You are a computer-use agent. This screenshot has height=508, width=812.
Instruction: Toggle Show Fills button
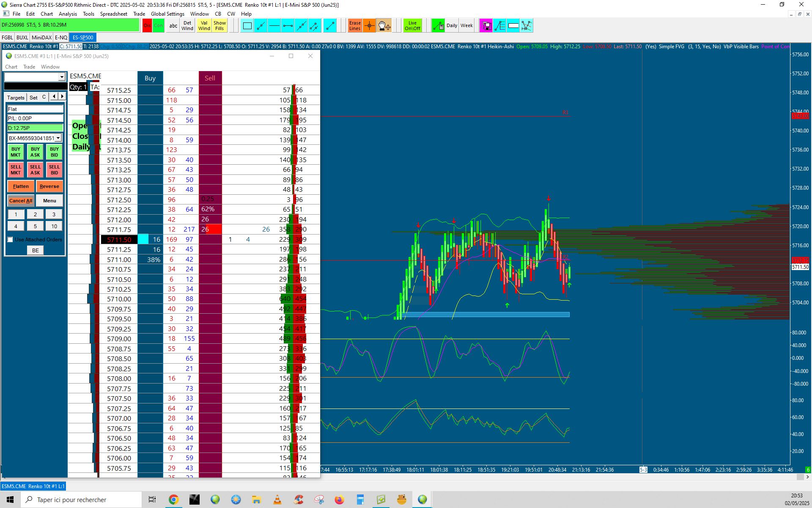click(219, 26)
